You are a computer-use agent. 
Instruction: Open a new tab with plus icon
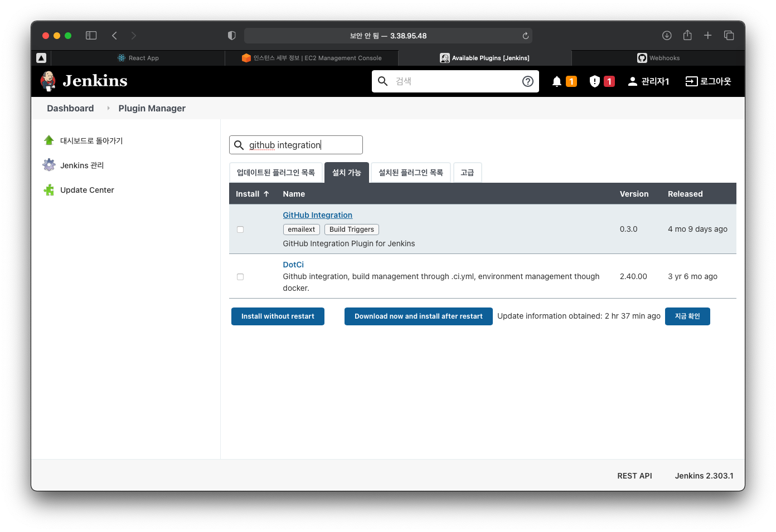click(x=707, y=36)
